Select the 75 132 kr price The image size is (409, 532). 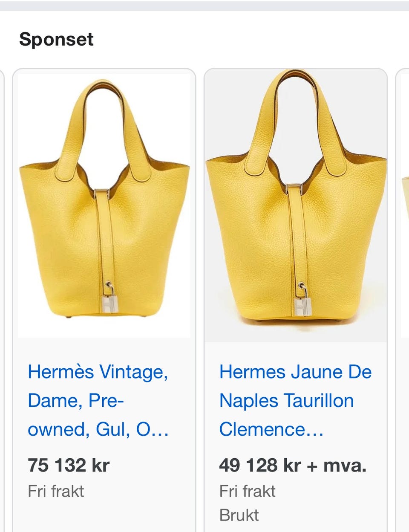(69, 465)
